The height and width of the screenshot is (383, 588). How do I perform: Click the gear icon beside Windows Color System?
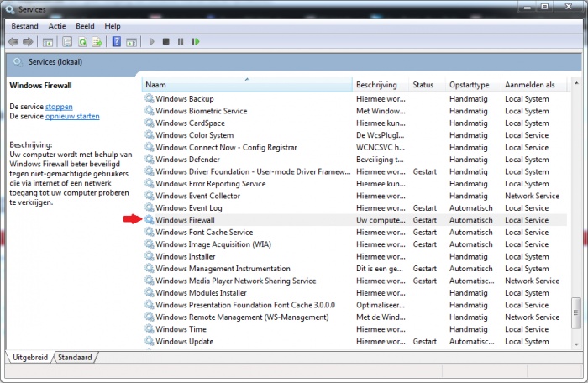click(x=150, y=135)
